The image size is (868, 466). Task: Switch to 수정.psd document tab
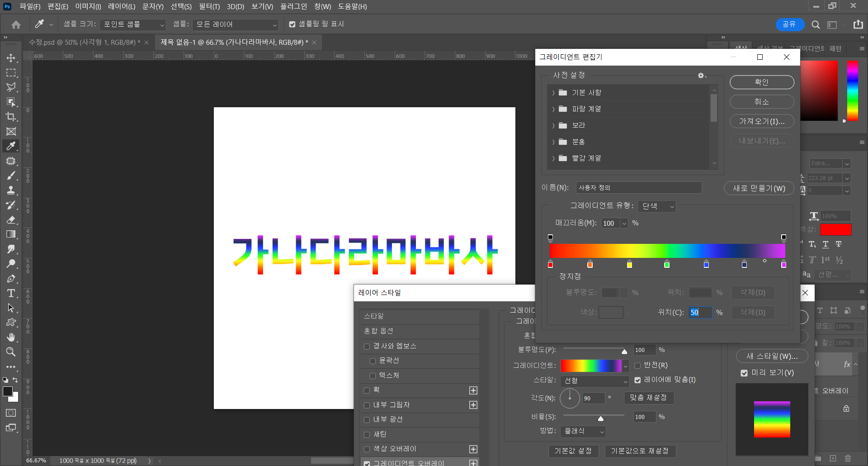[85, 43]
